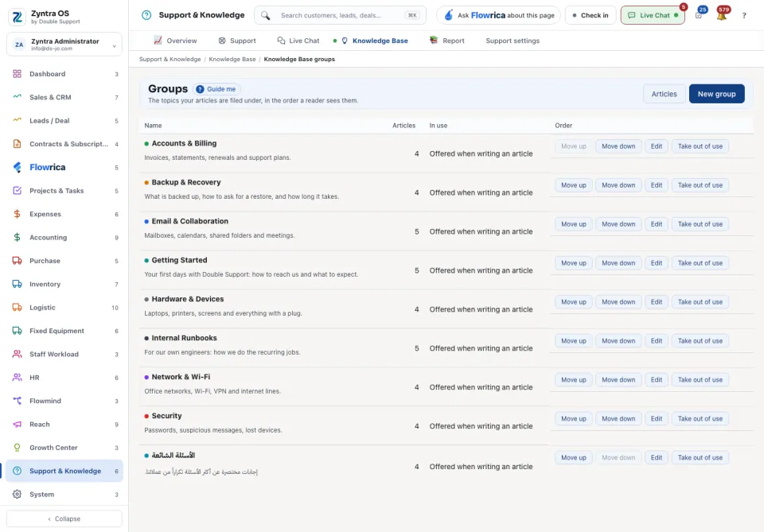Select the Knowledge Base tab

375,41
